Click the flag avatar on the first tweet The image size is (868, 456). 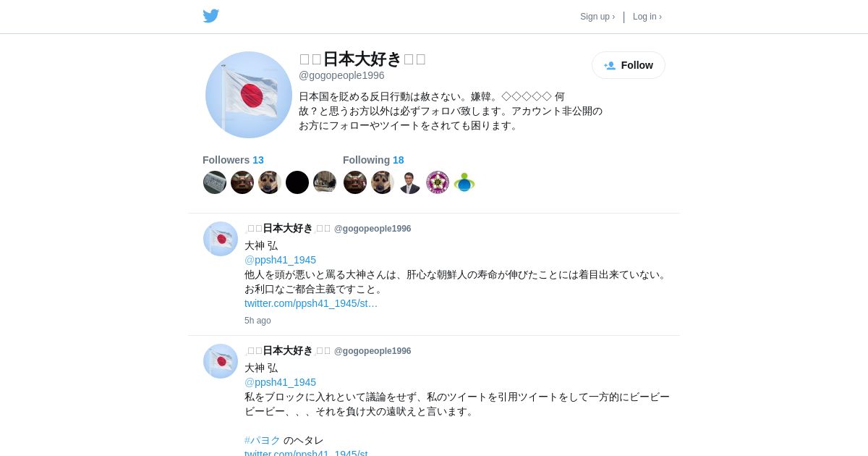point(221,239)
